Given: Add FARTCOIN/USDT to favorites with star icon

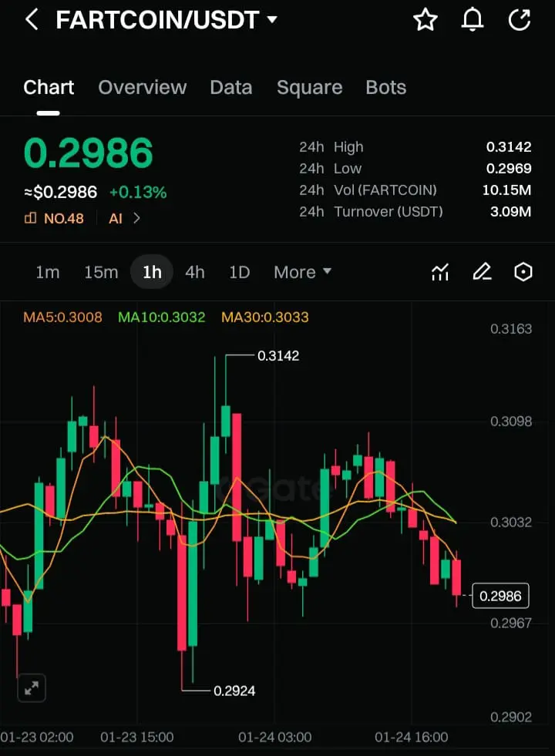Looking at the screenshot, I should tap(425, 20).
